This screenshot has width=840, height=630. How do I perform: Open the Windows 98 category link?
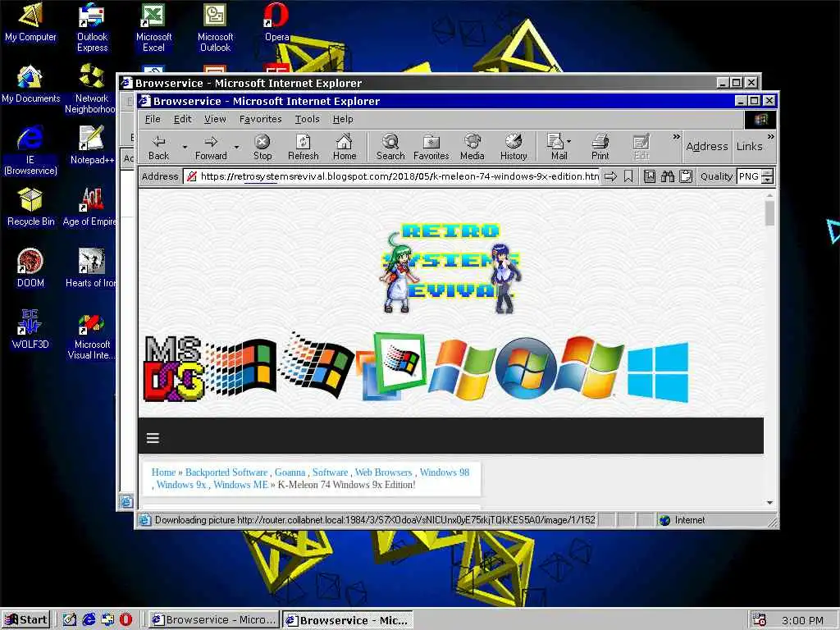pos(444,472)
